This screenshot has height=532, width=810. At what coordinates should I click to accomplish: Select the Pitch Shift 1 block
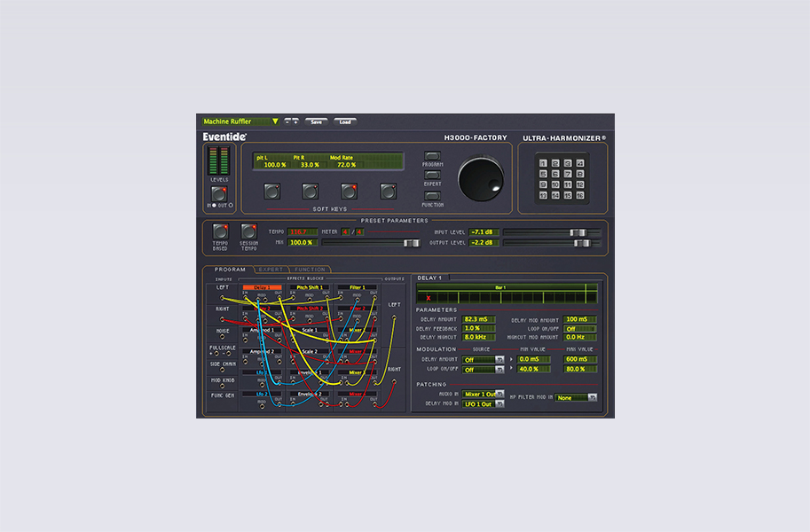(310, 287)
